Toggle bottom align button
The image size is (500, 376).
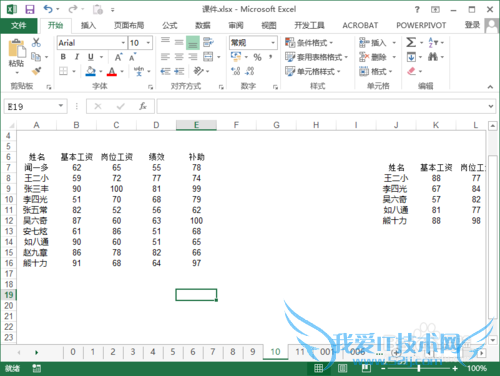point(193,43)
